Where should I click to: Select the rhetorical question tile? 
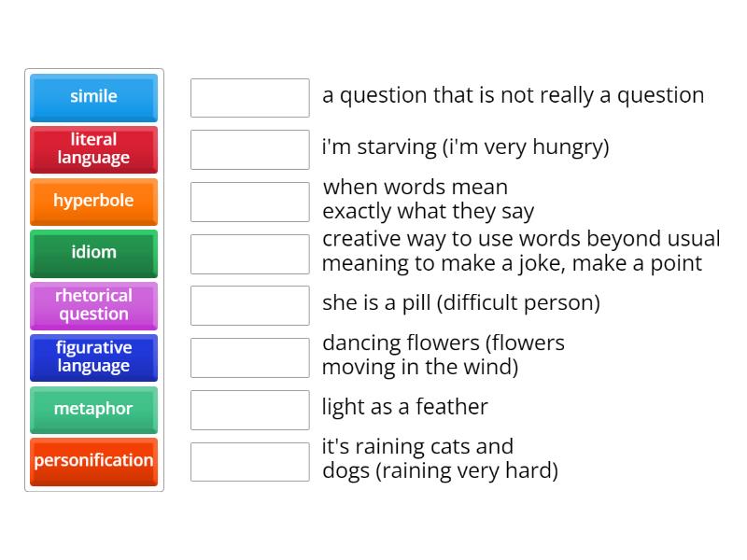click(93, 305)
